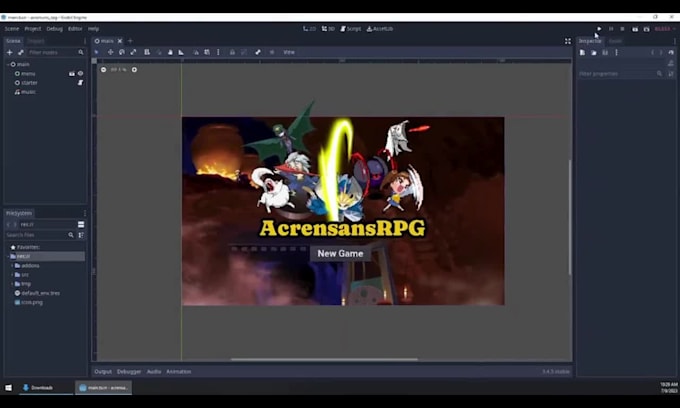The image size is (680, 408).
Task: Add a new scene tab
Action: [x=130, y=41]
